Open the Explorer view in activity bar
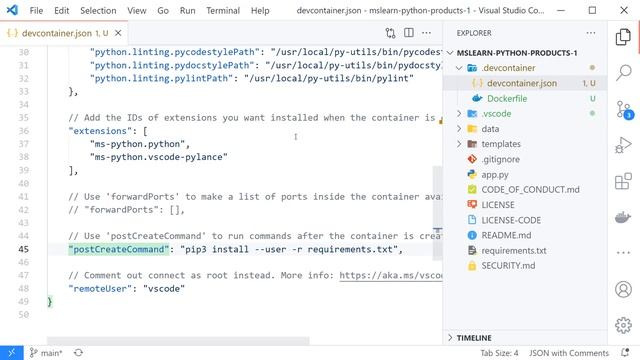The image size is (640, 360). pyautogui.click(x=623, y=37)
